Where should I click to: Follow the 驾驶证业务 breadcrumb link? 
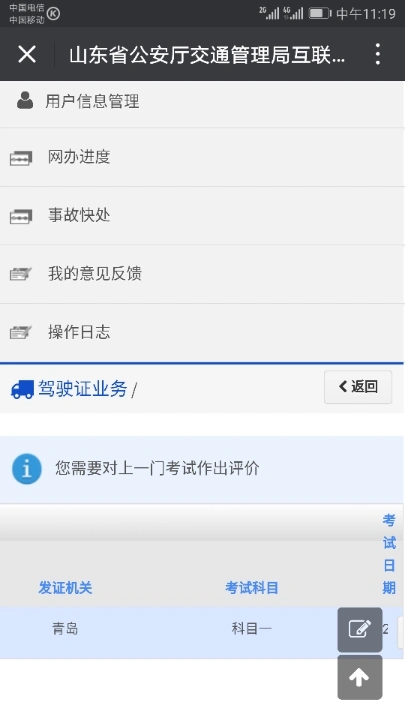pyautogui.click(x=82, y=389)
